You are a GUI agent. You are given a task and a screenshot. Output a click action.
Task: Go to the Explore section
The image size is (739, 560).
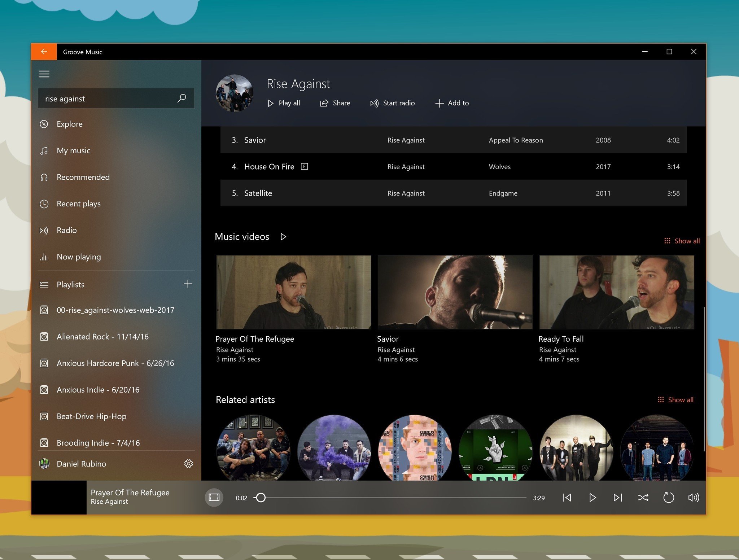coord(70,124)
